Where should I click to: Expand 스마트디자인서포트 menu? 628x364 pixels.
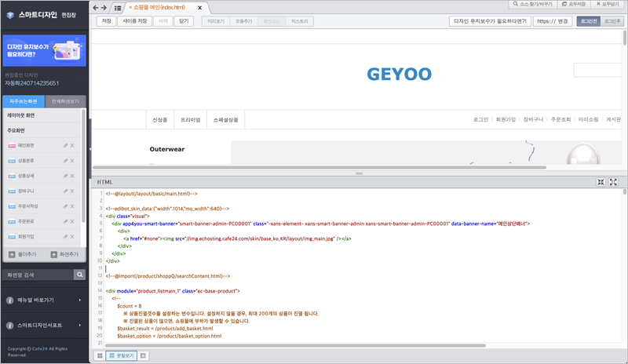[45, 325]
